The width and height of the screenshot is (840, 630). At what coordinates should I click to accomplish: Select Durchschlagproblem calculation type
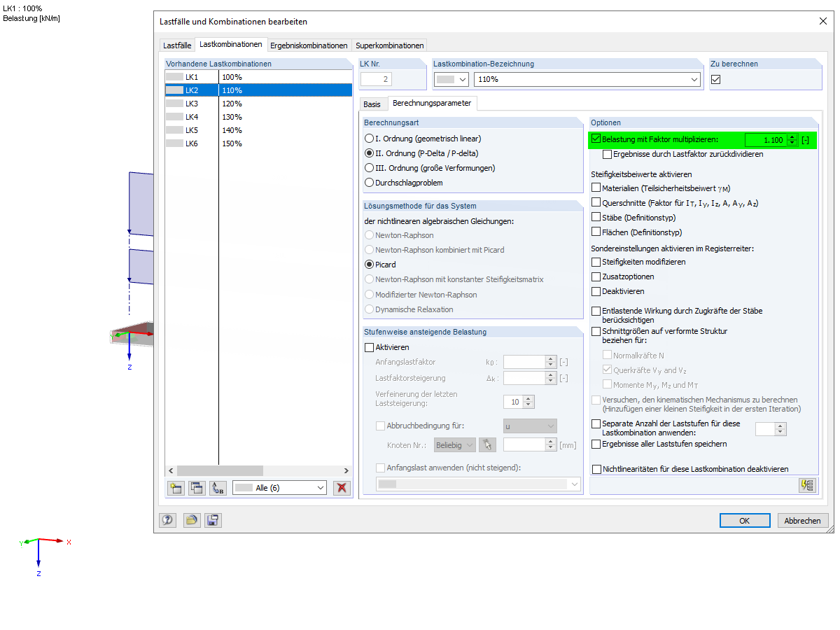pyautogui.click(x=370, y=183)
